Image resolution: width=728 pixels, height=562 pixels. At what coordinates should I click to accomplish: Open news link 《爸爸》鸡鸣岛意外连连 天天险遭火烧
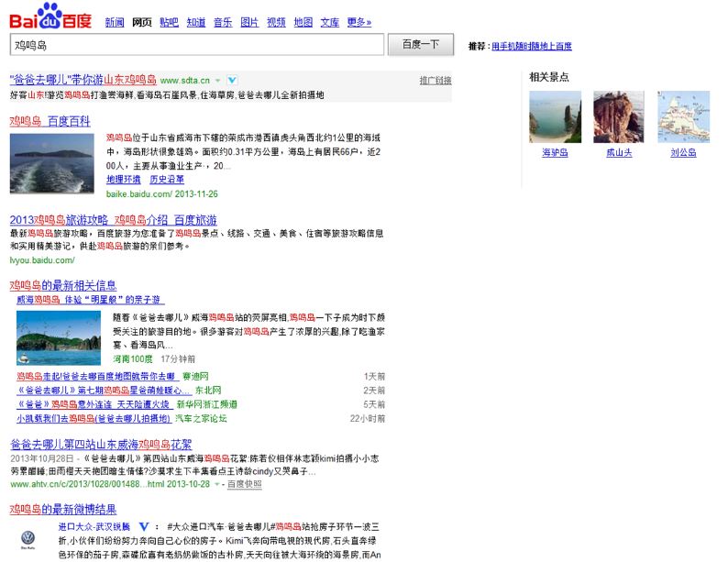coord(94,404)
